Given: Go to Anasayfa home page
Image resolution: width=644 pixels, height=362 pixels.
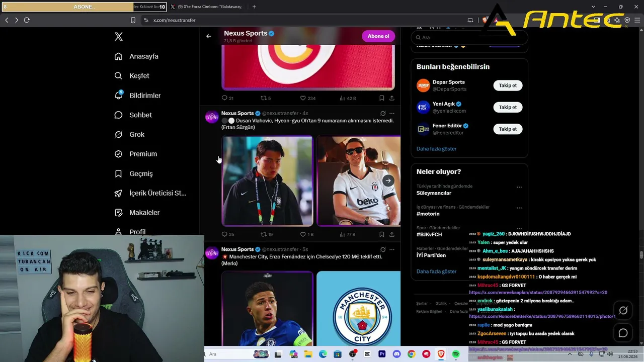Looking at the screenshot, I should (136, 56).
